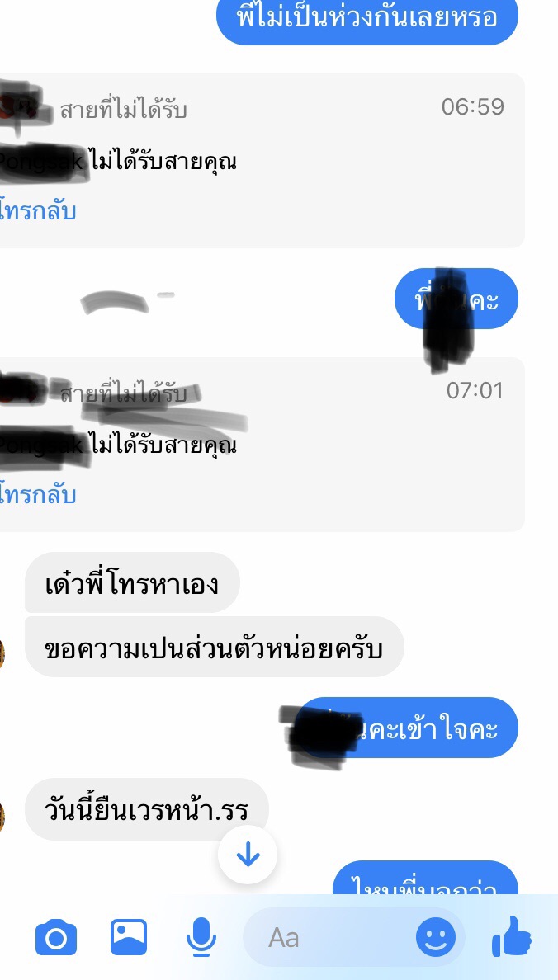Viewport: 558px width, 980px height.
Task: Select the 07:01 missed call card
Action: (262, 445)
